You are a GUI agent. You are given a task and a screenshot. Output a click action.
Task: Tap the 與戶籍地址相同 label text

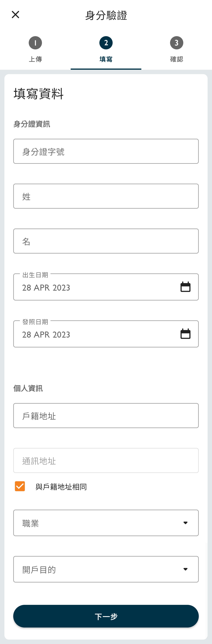(61, 487)
